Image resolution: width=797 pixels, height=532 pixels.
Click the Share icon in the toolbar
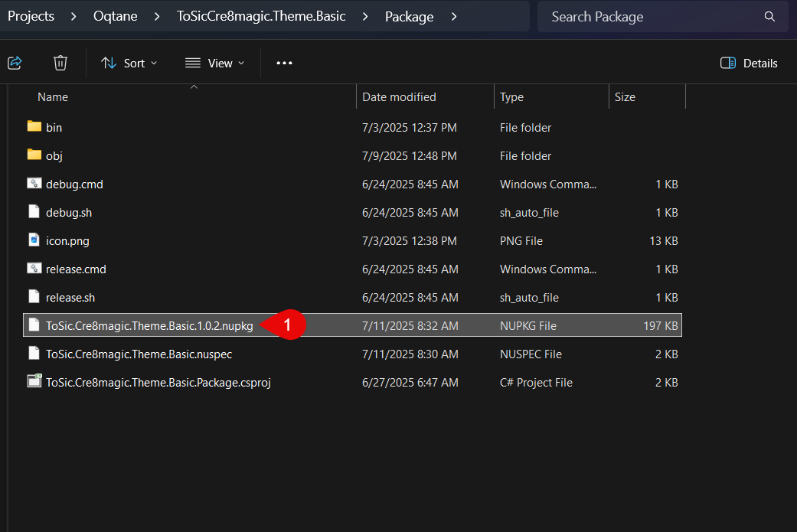coord(15,63)
